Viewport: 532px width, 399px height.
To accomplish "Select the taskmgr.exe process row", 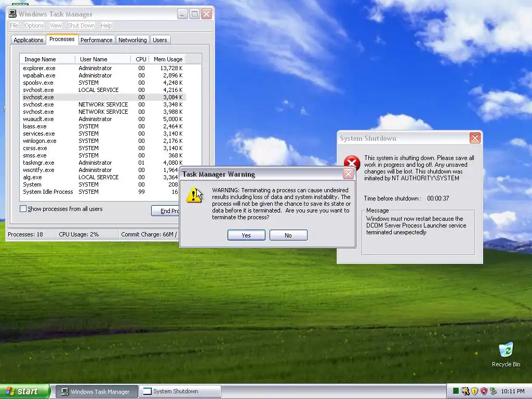I will (x=103, y=163).
